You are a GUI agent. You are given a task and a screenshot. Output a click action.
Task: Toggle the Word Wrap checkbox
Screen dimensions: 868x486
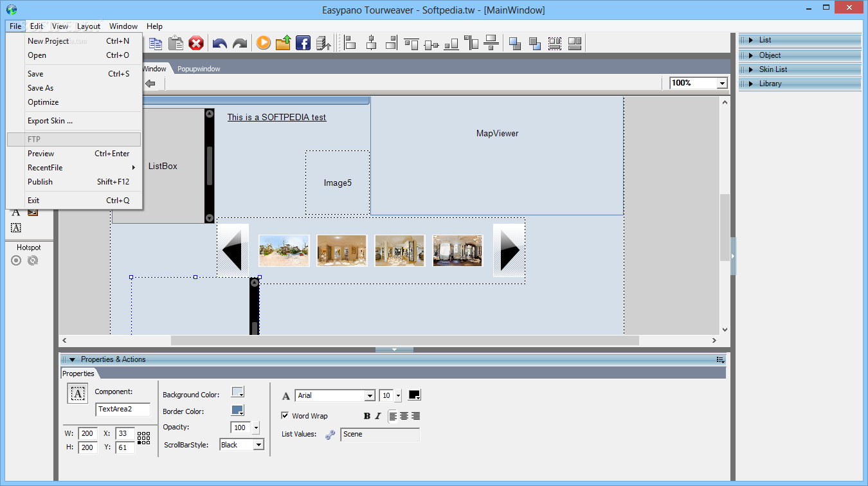(285, 416)
